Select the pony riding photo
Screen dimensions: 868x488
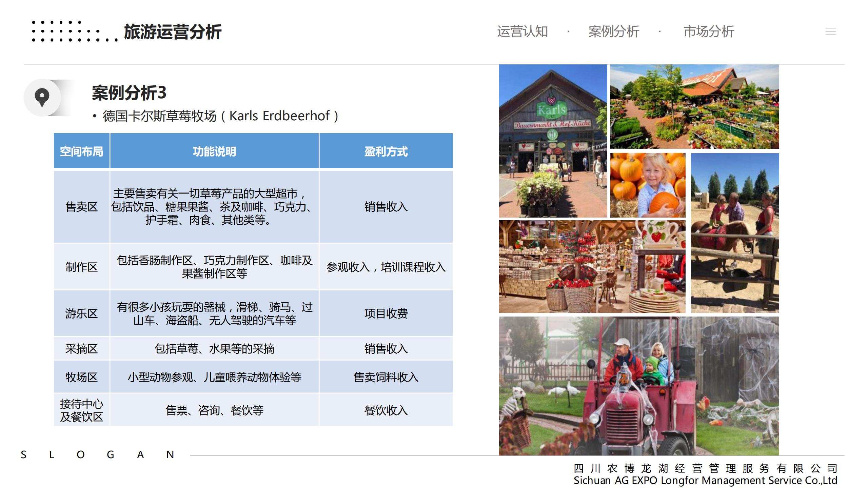(735, 233)
